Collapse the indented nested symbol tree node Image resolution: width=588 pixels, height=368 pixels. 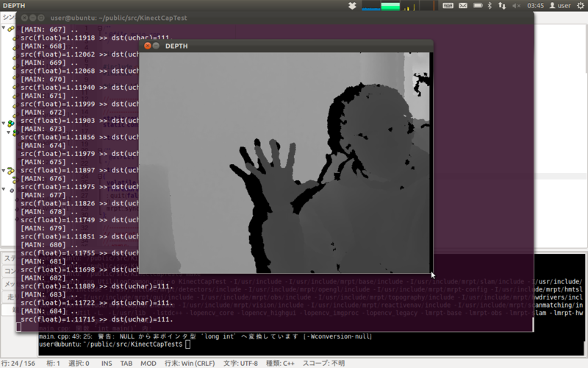[x=8, y=132]
